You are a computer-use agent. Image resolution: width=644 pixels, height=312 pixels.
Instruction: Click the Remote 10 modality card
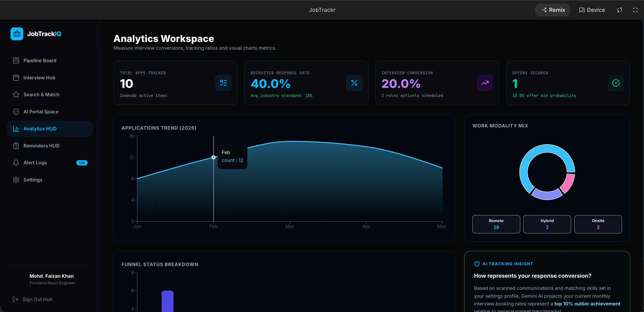click(496, 224)
